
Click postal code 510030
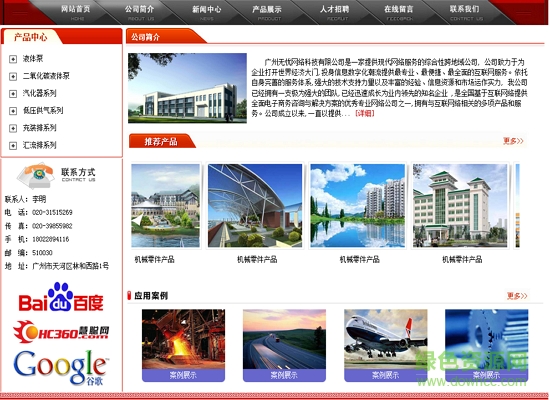click(42, 253)
